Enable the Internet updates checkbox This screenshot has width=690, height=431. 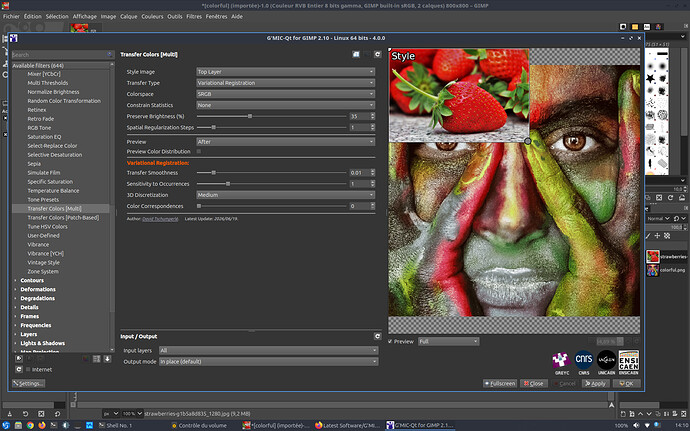[28, 369]
